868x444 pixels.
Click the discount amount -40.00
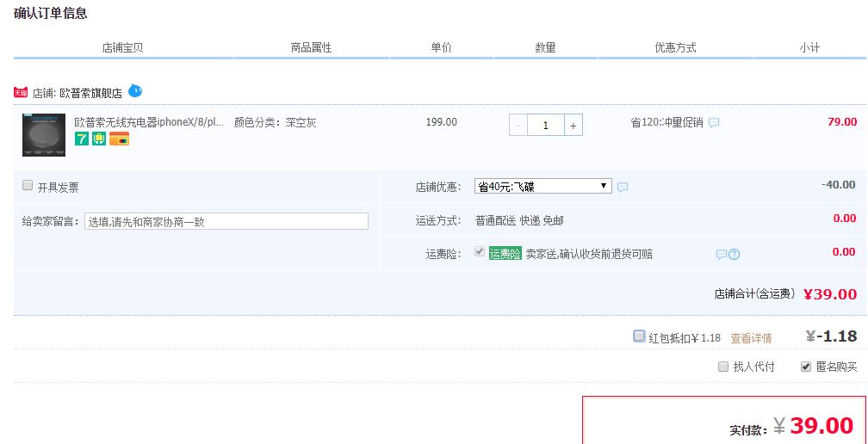click(x=839, y=185)
